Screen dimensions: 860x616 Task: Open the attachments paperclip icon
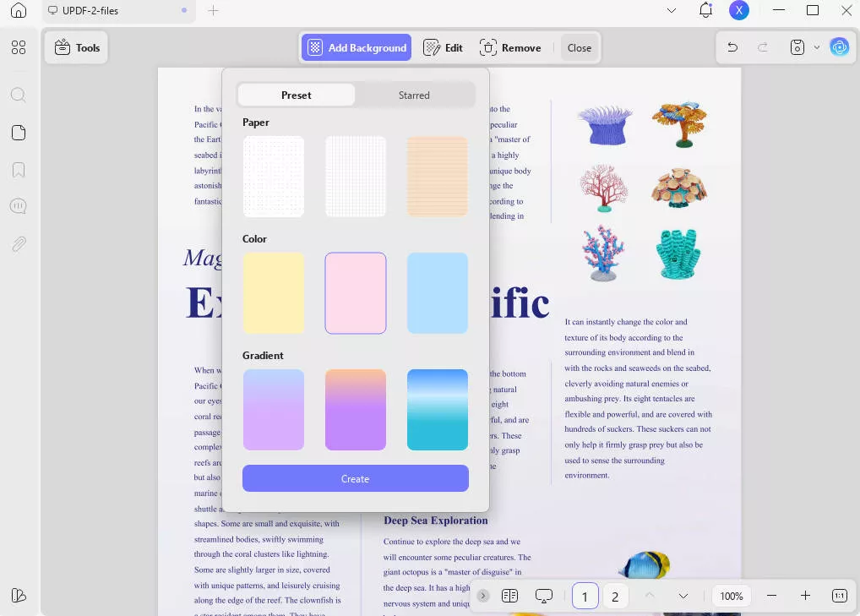coord(19,244)
